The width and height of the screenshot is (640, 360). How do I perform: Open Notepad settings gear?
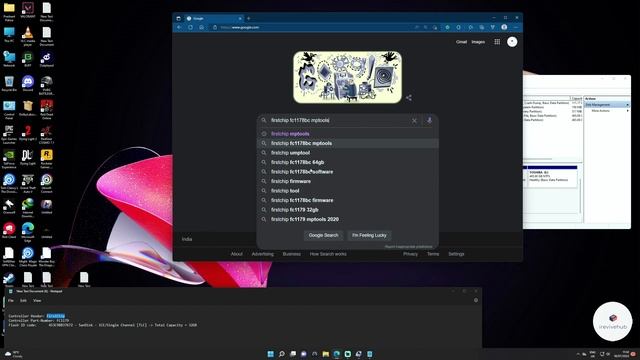[476, 300]
